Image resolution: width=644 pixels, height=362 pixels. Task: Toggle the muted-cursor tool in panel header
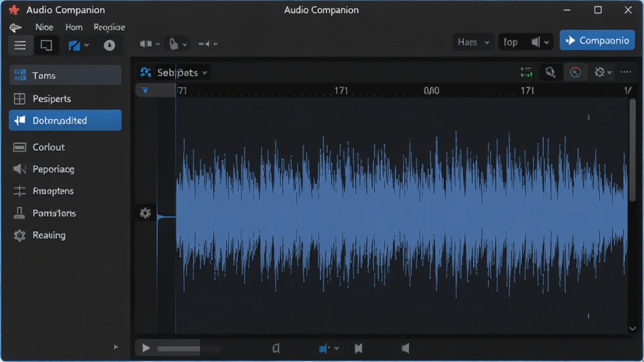(x=550, y=72)
